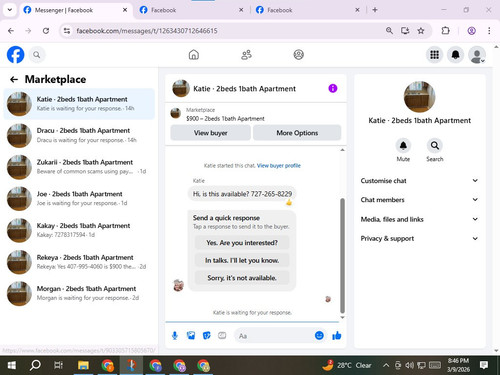Viewport: 500px width, 375px height.
Task: Send quick reply Sorry, it's not available.
Action: click(x=242, y=278)
